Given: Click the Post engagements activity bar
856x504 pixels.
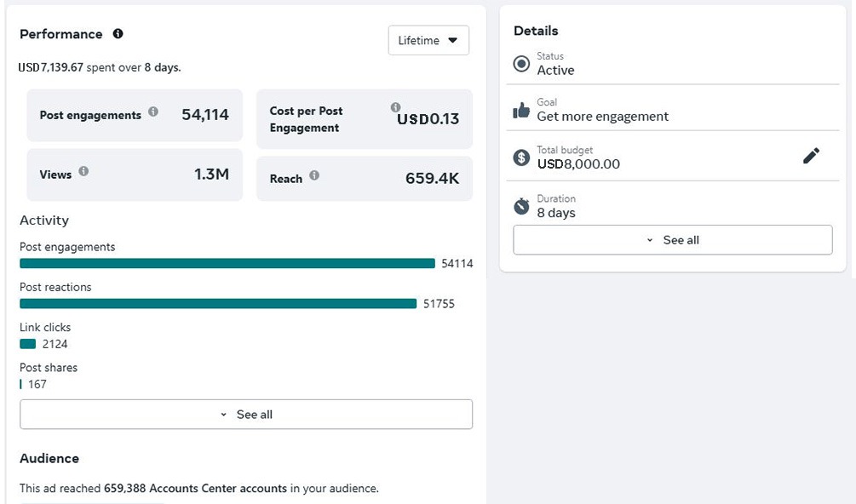Looking at the screenshot, I should [x=227, y=264].
